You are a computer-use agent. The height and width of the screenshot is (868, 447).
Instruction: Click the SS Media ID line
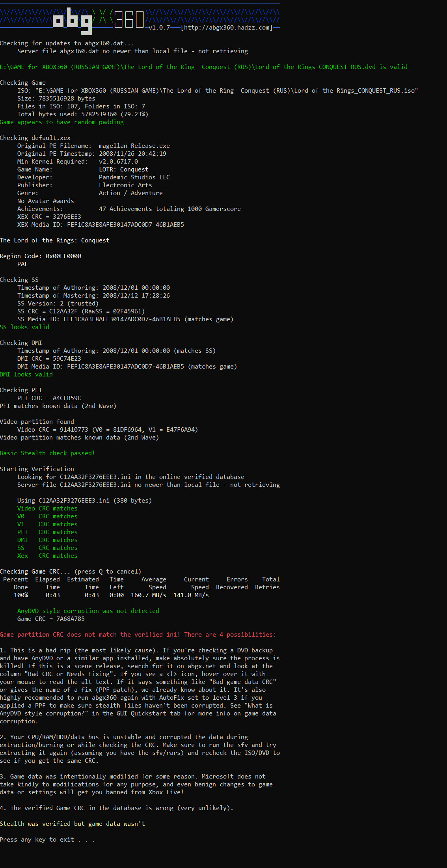coord(125,319)
